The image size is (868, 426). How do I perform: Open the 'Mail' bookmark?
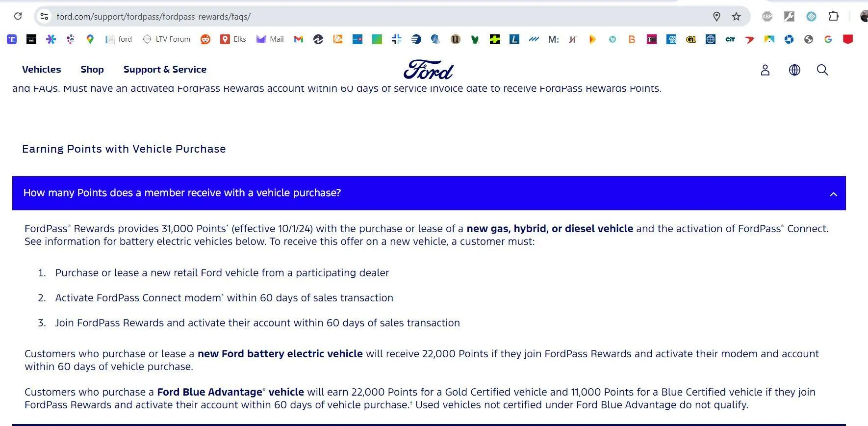(270, 39)
